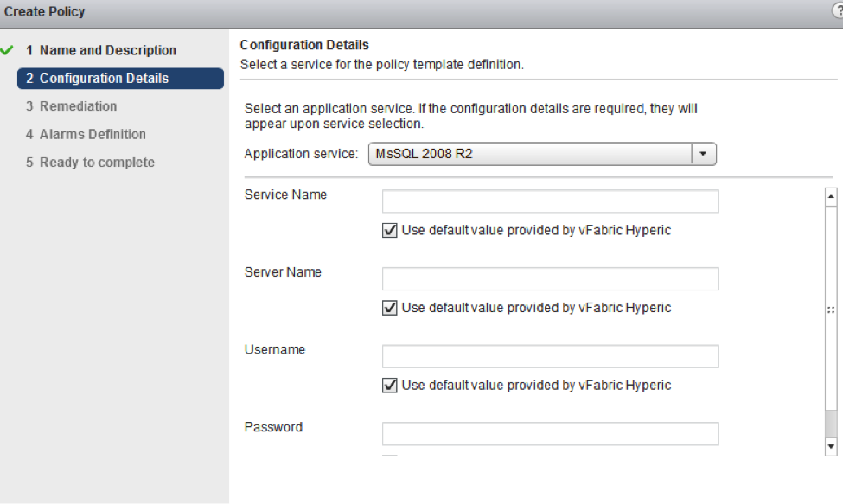The width and height of the screenshot is (843, 504).
Task: Open step 3 Remediation
Action: click(72, 106)
